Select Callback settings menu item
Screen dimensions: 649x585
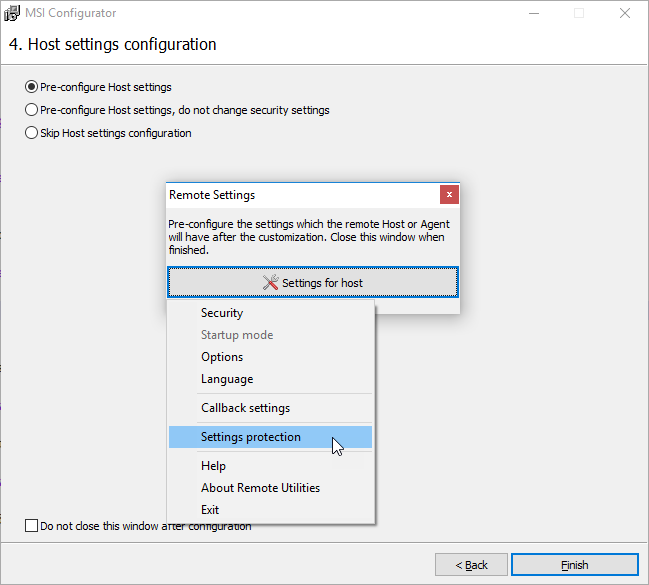(245, 408)
